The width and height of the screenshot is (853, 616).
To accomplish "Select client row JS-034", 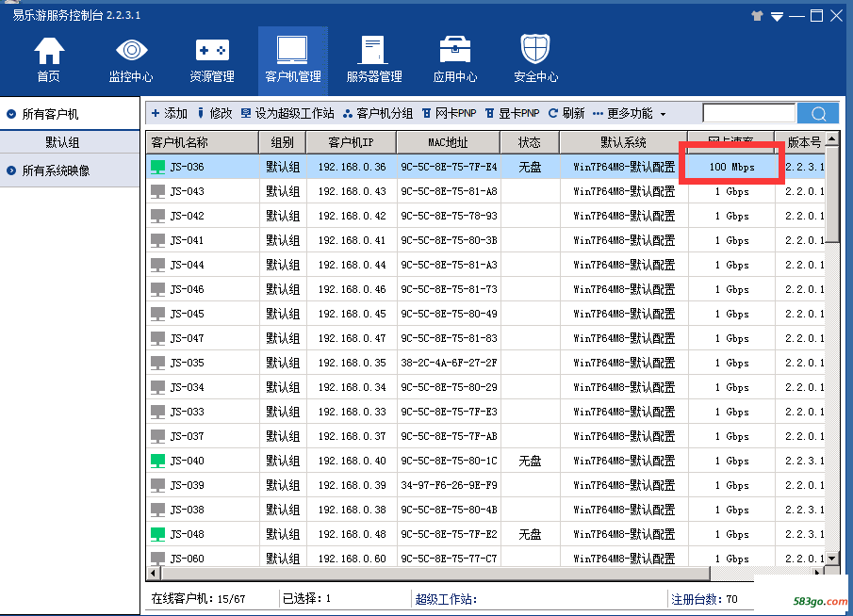I will pos(485,387).
